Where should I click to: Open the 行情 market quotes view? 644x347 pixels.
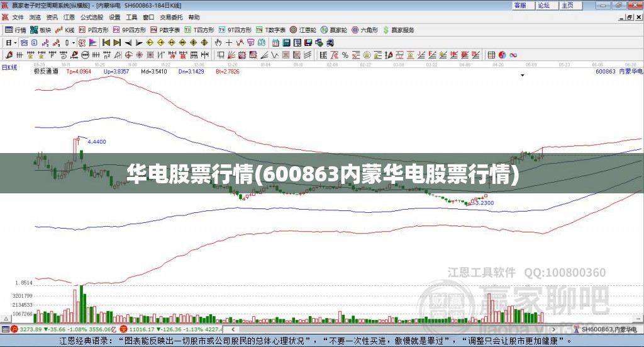coord(15,30)
